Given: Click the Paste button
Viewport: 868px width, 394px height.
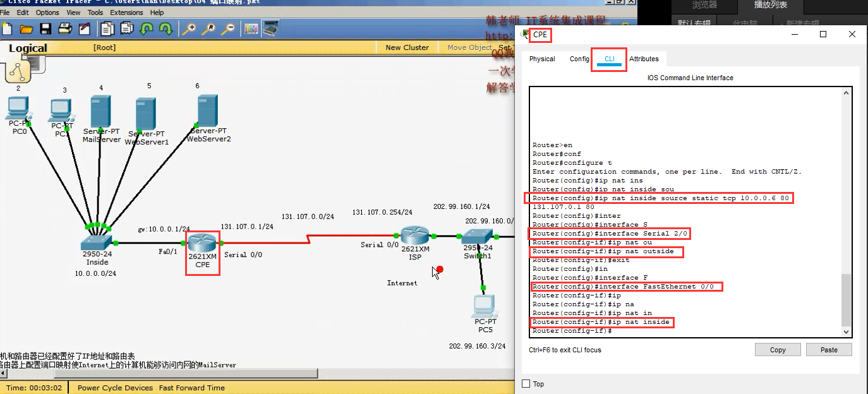Looking at the screenshot, I should [829, 350].
